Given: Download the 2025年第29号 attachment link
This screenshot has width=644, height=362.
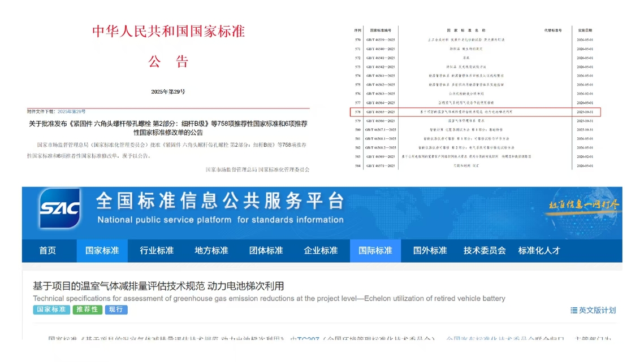Looking at the screenshot, I should [72, 112].
